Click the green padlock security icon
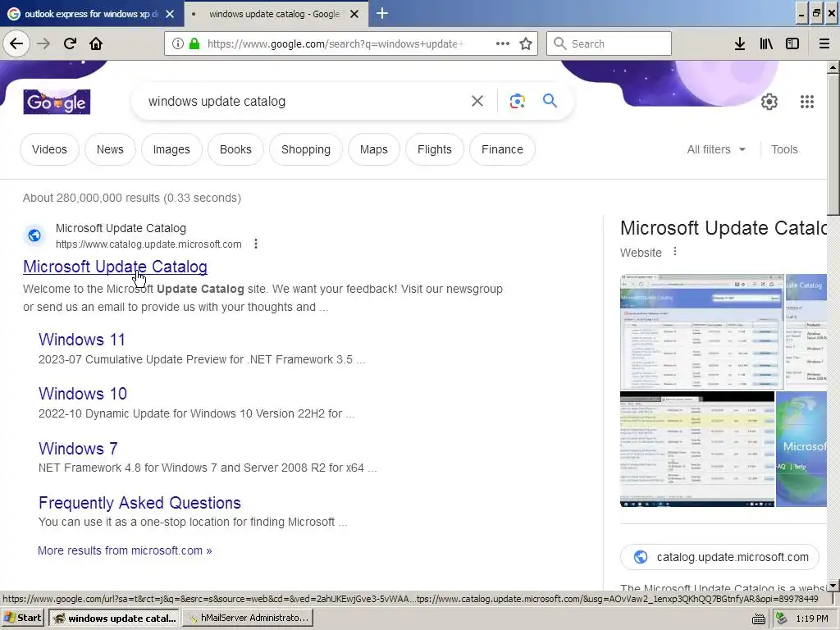Image resolution: width=840 pixels, height=630 pixels. tap(194, 44)
